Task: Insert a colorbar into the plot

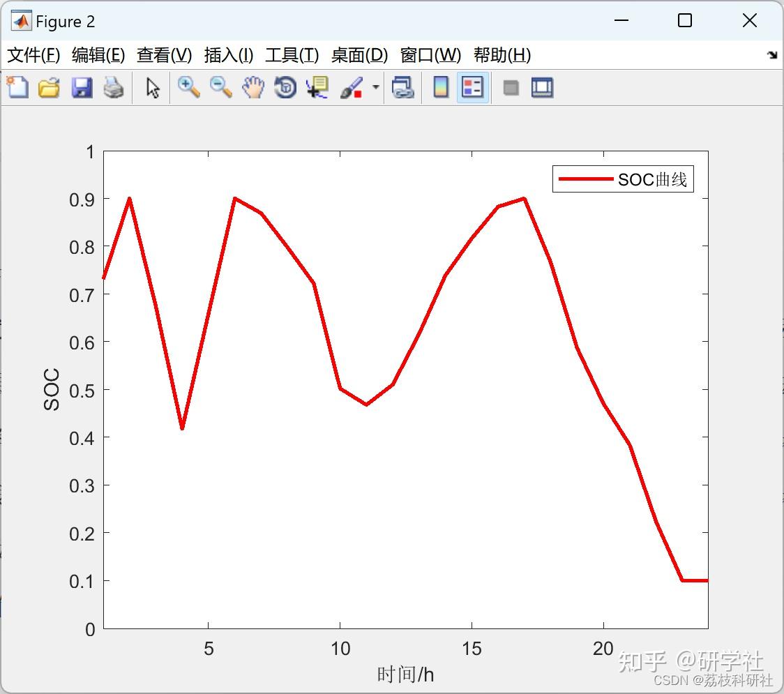Action: pos(440,87)
